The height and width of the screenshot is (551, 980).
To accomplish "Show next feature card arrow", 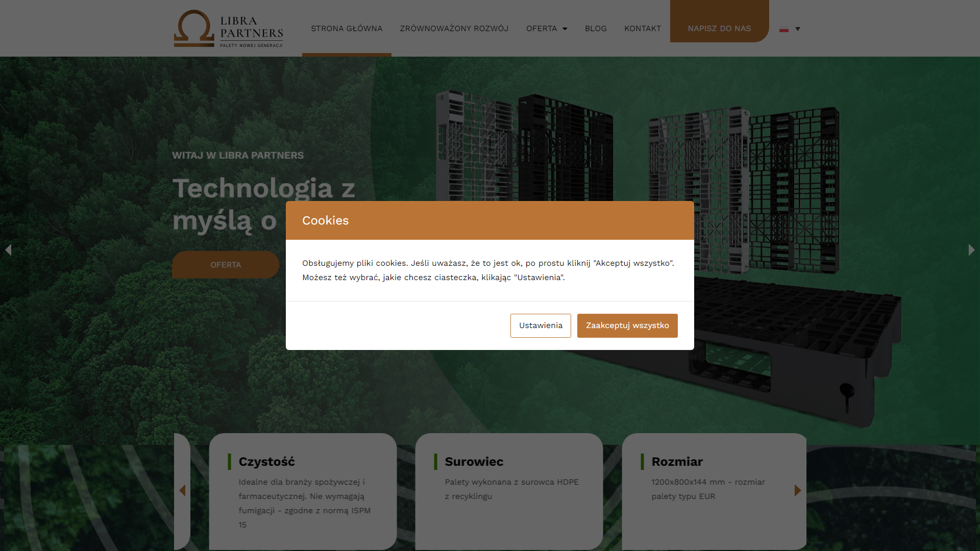I will click(798, 490).
